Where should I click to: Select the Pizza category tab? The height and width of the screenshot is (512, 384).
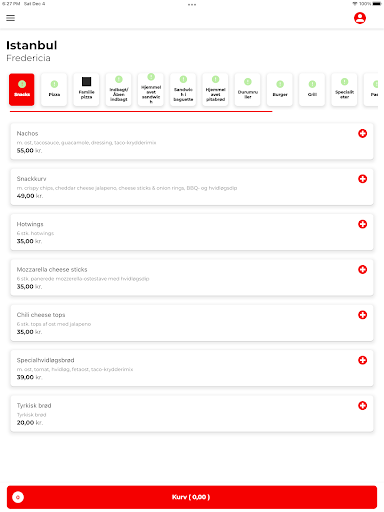click(54, 89)
